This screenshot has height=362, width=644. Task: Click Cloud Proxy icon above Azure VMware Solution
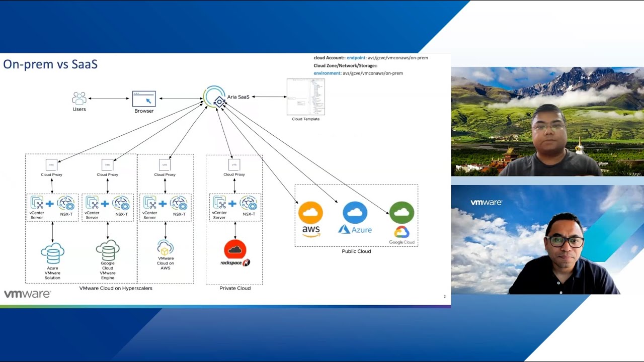pyautogui.click(x=51, y=165)
